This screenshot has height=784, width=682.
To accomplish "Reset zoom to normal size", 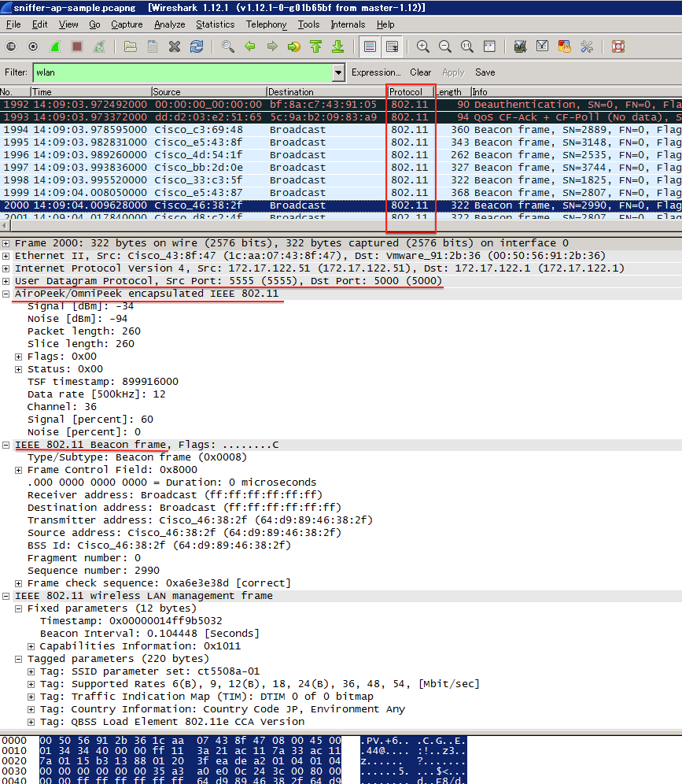I will [x=466, y=46].
